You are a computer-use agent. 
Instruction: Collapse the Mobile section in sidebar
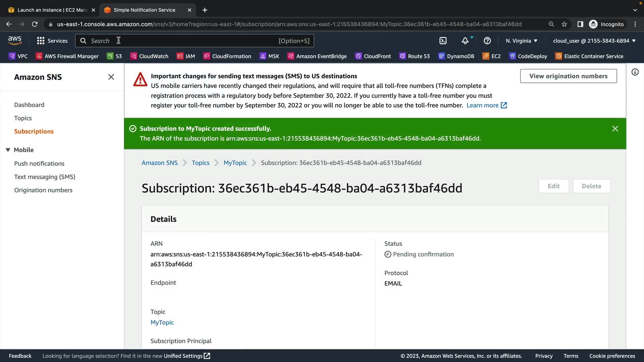point(8,150)
